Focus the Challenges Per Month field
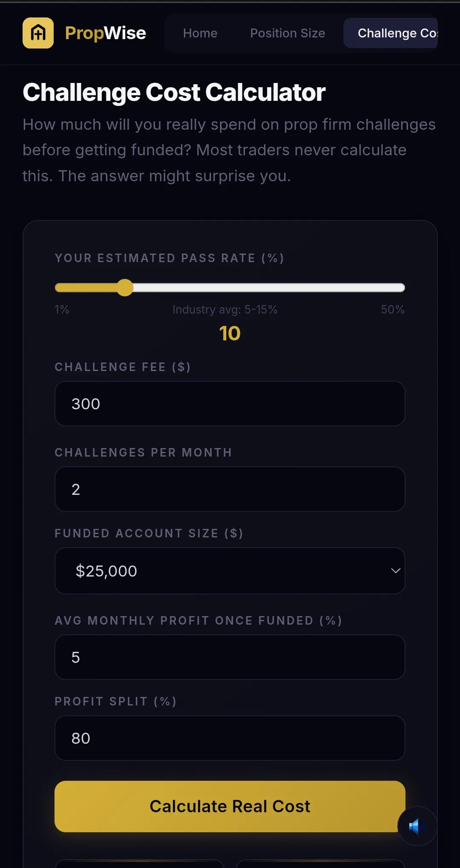The image size is (460, 868). click(230, 489)
